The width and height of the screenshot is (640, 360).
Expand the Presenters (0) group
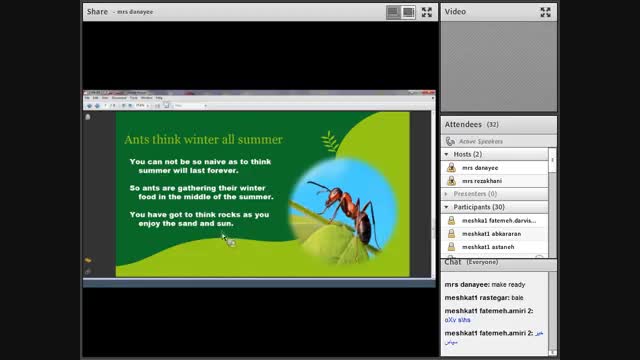click(447, 194)
